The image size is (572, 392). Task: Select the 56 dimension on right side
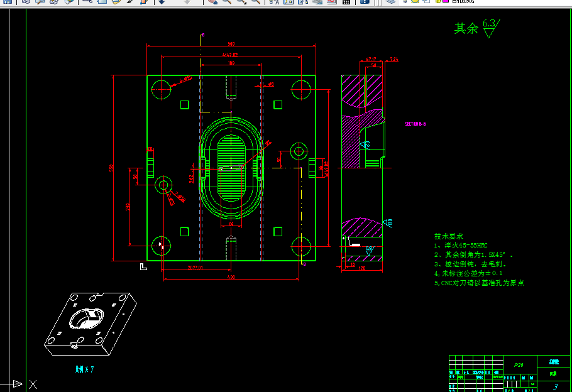pos(321,168)
